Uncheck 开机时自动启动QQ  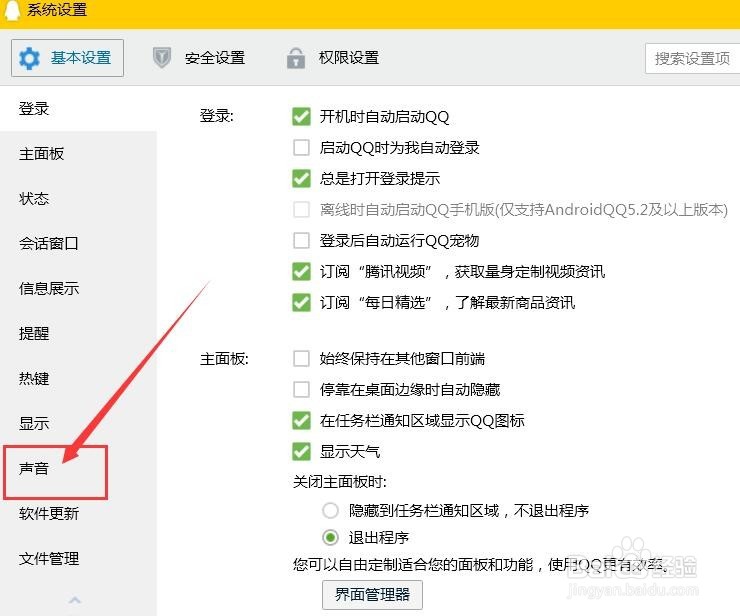coord(302,117)
